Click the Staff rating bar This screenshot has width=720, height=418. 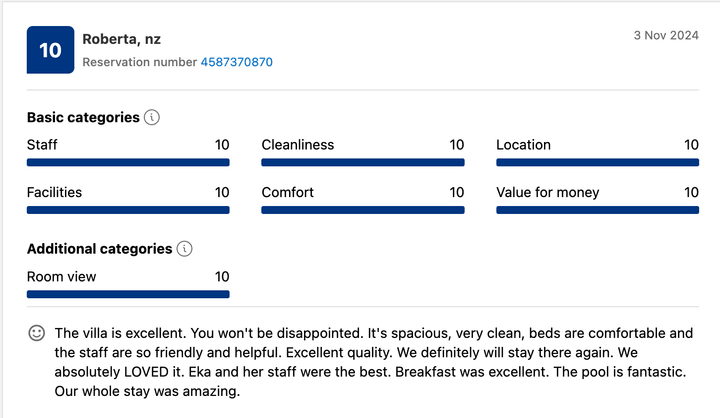point(128,162)
